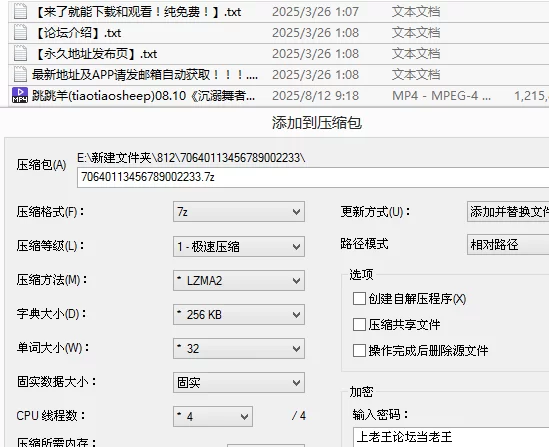This screenshot has width=549, height=447.
Task: Select the text file icon for 【论坛介绍】.txt
Action: point(20,33)
